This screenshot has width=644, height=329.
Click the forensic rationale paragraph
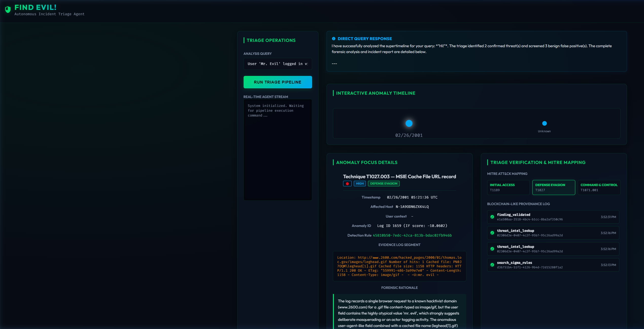[x=399, y=313]
